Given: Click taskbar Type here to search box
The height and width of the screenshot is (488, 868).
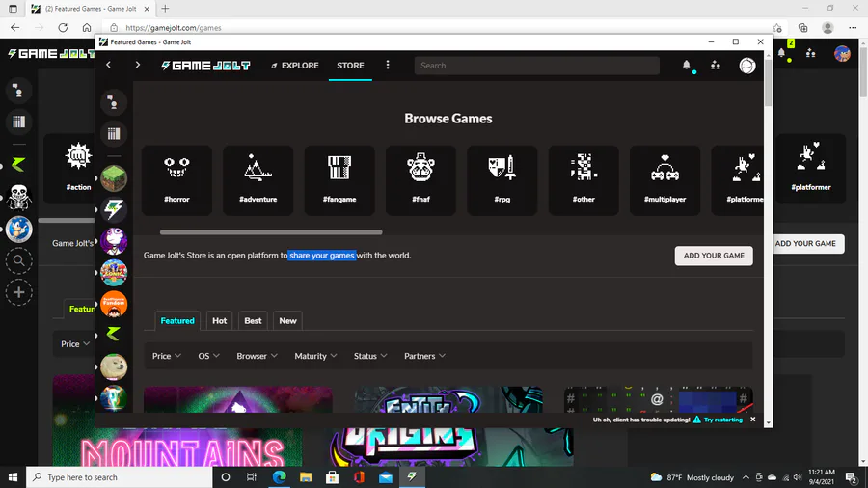Looking at the screenshot, I should point(120,477).
